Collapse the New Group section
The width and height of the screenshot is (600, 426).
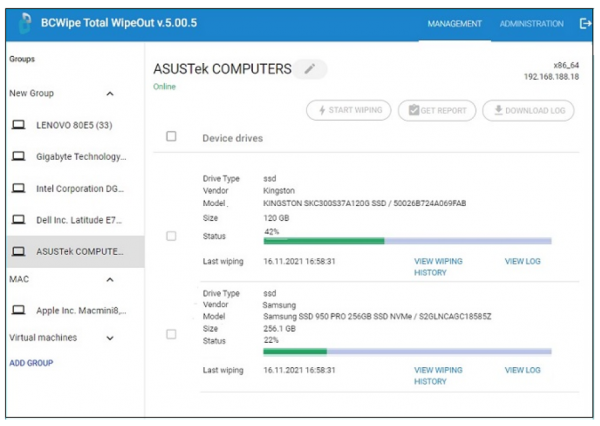click(x=110, y=94)
